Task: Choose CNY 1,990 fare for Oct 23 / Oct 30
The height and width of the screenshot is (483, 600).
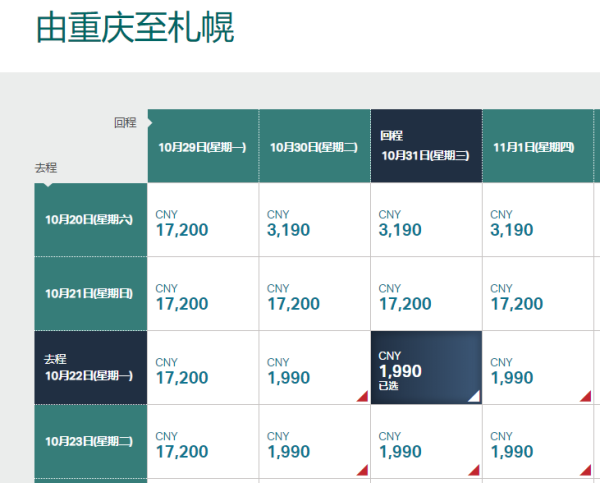Action: pyautogui.click(x=315, y=441)
